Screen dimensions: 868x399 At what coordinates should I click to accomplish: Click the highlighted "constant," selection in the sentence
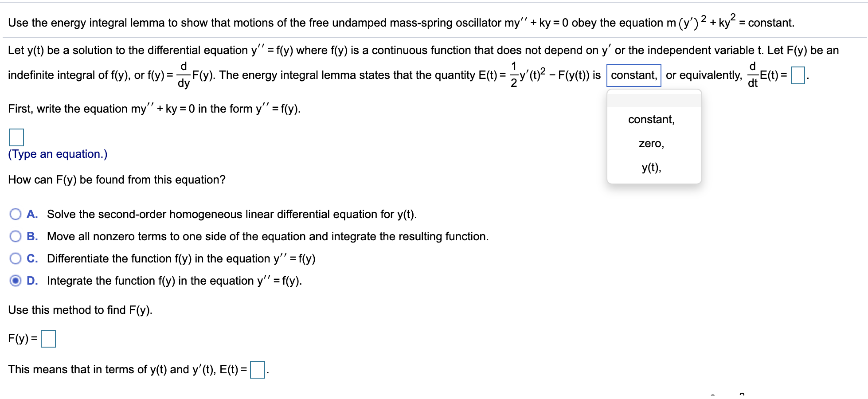pyautogui.click(x=634, y=75)
